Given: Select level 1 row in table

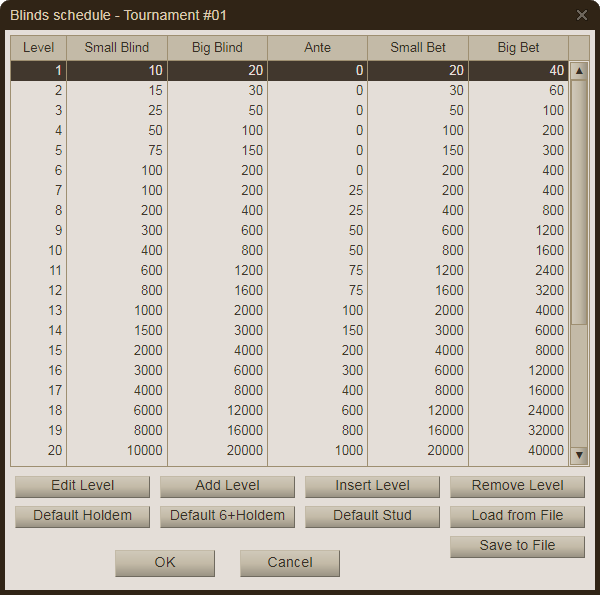Looking at the screenshot, I should click(x=290, y=71).
